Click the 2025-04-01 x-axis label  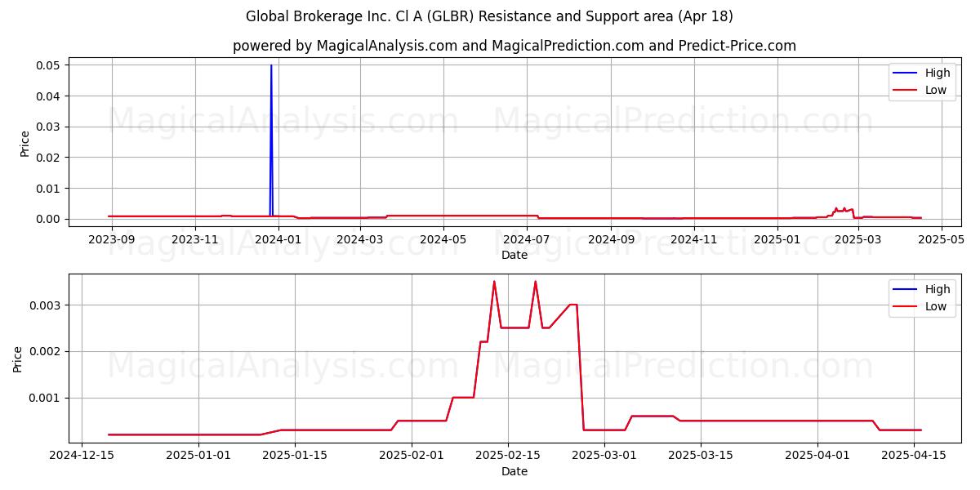(x=817, y=456)
